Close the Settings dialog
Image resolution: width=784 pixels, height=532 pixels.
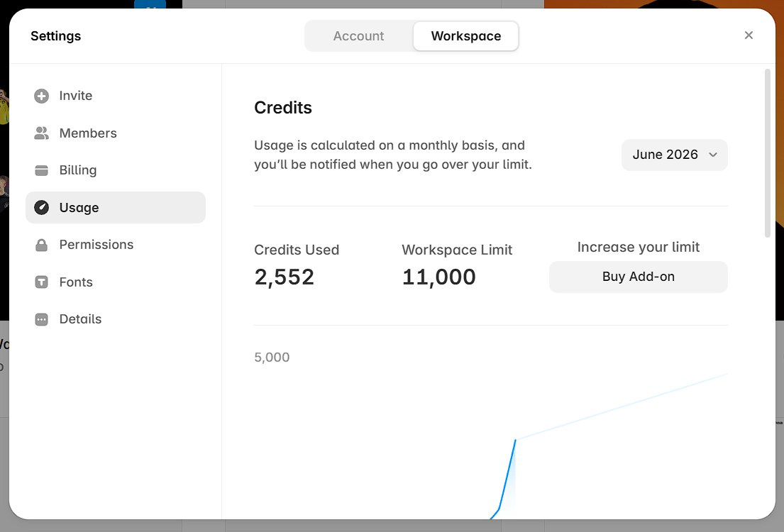tap(749, 35)
